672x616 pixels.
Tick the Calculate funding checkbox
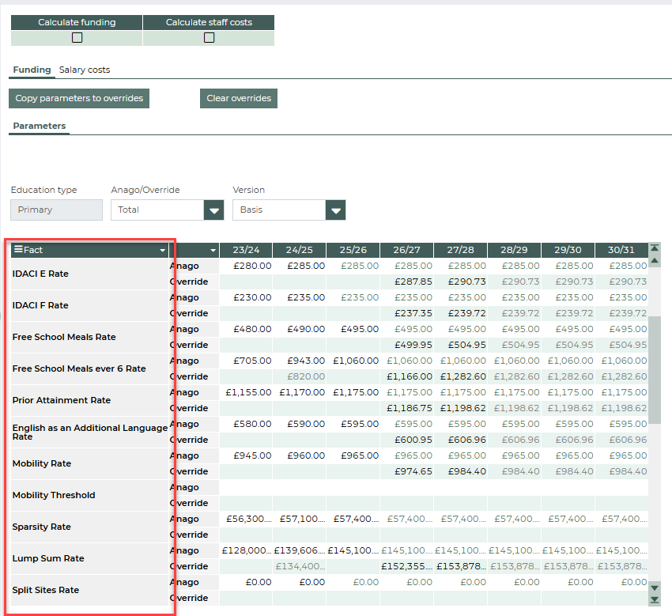tap(77, 37)
